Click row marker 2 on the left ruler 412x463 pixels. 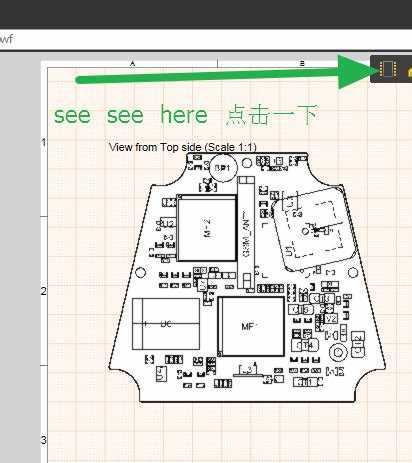pos(44,291)
